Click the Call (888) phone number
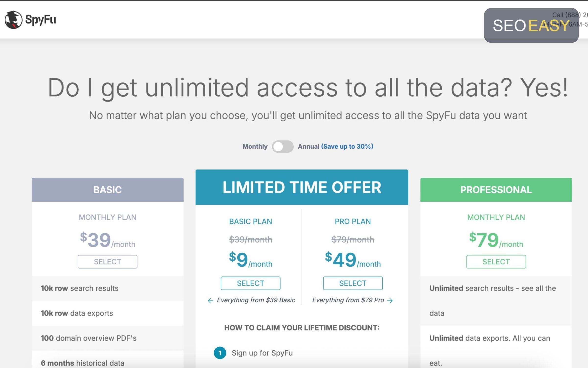 point(570,15)
